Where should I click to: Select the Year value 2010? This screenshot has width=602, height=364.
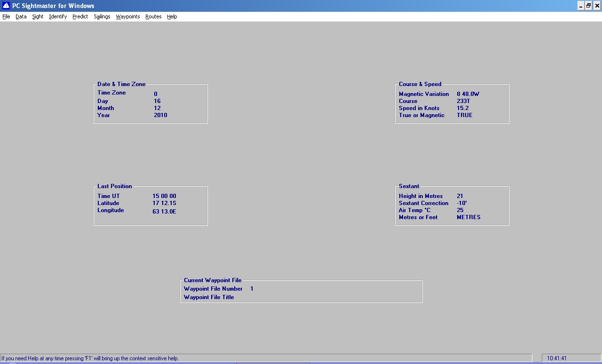tap(160, 115)
